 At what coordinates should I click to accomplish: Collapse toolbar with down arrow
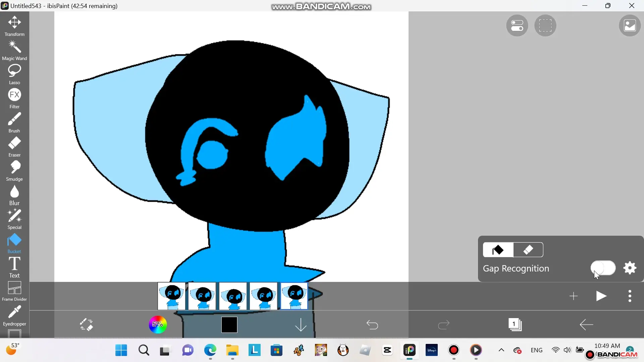[x=301, y=325]
